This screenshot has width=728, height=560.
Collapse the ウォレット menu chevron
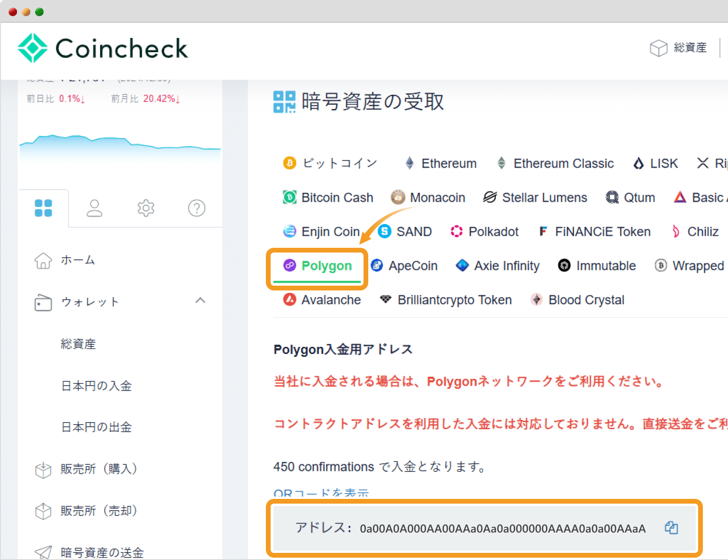point(200,300)
